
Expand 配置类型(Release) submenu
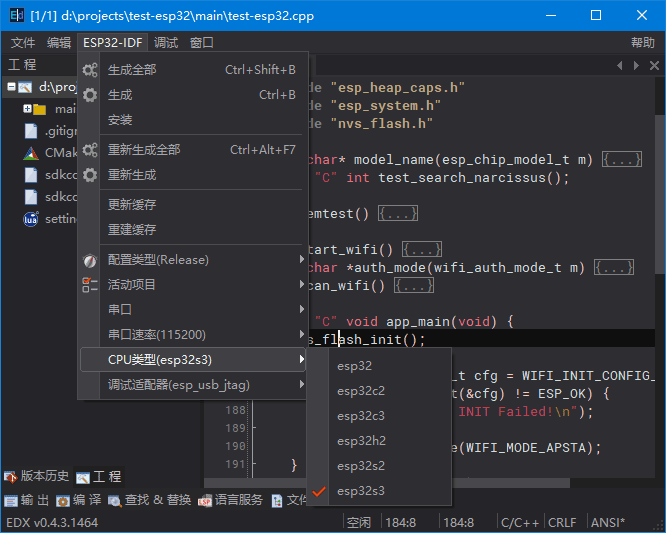(x=192, y=260)
